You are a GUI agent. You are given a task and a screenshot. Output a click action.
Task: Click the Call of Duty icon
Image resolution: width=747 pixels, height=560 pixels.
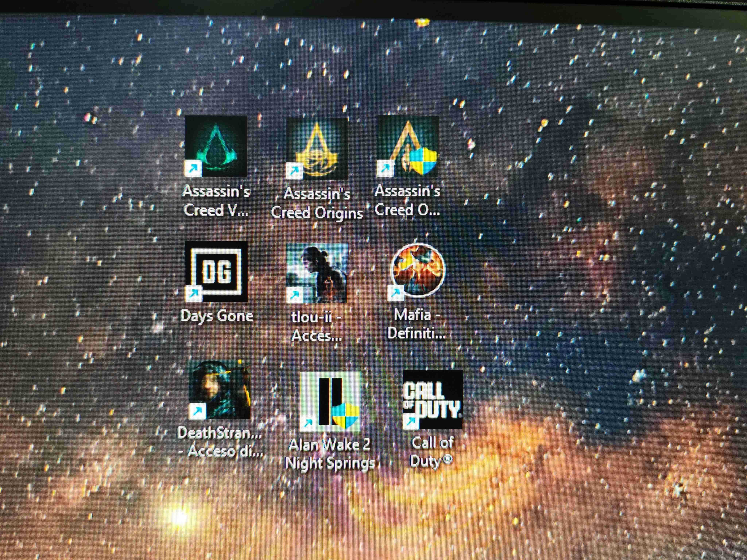click(433, 399)
